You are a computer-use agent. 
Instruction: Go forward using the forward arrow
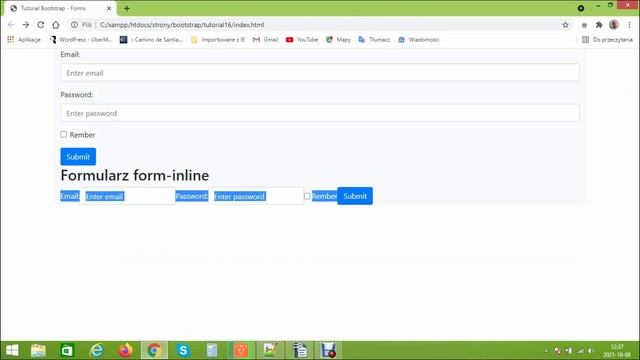pos(26,25)
